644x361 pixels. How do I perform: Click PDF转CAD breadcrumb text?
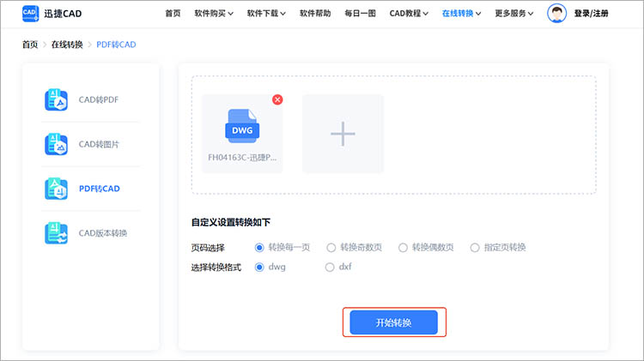pos(116,45)
